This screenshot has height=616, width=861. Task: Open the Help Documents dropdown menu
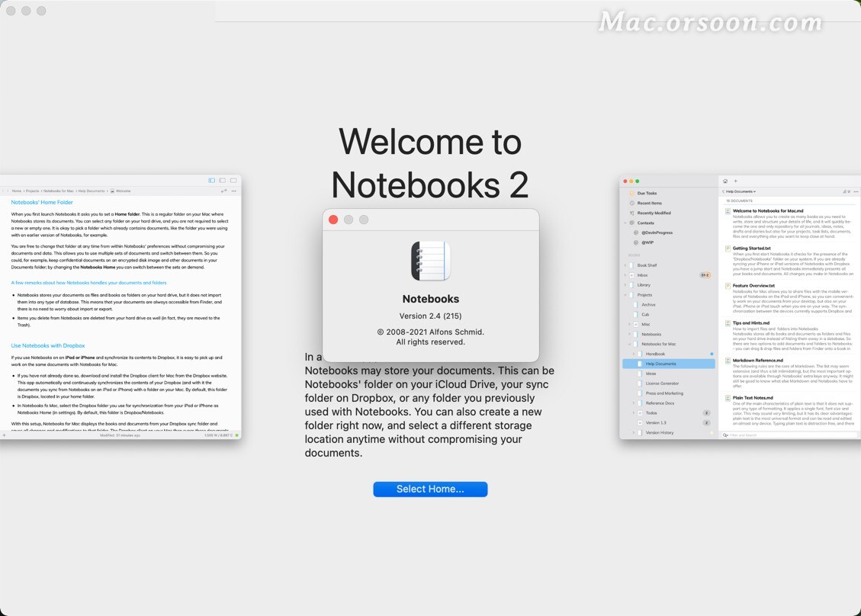tap(754, 191)
